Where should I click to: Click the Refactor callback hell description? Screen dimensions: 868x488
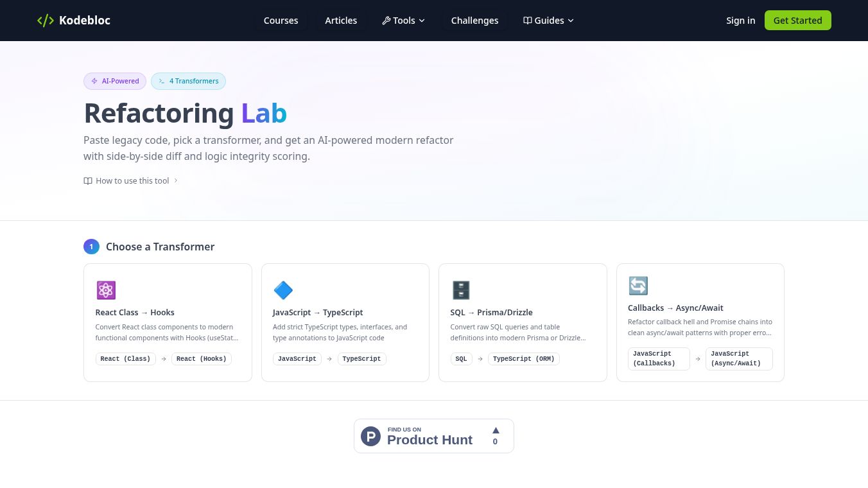click(x=700, y=327)
